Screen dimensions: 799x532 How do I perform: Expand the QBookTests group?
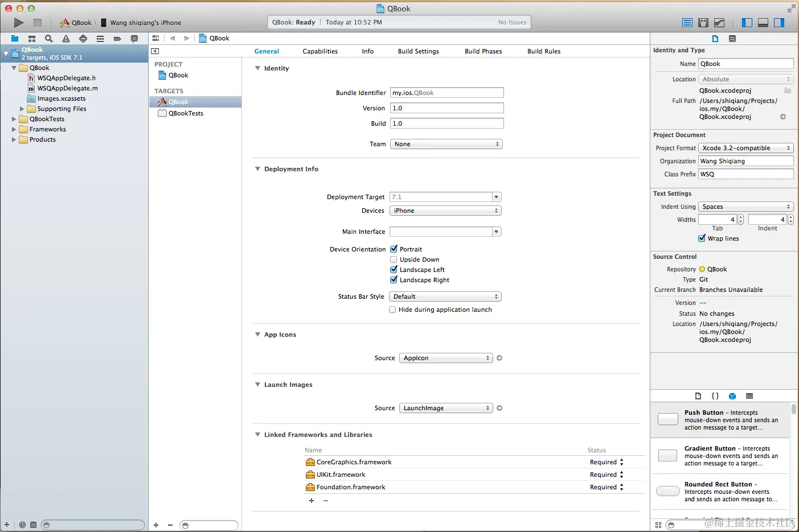pos(14,119)
